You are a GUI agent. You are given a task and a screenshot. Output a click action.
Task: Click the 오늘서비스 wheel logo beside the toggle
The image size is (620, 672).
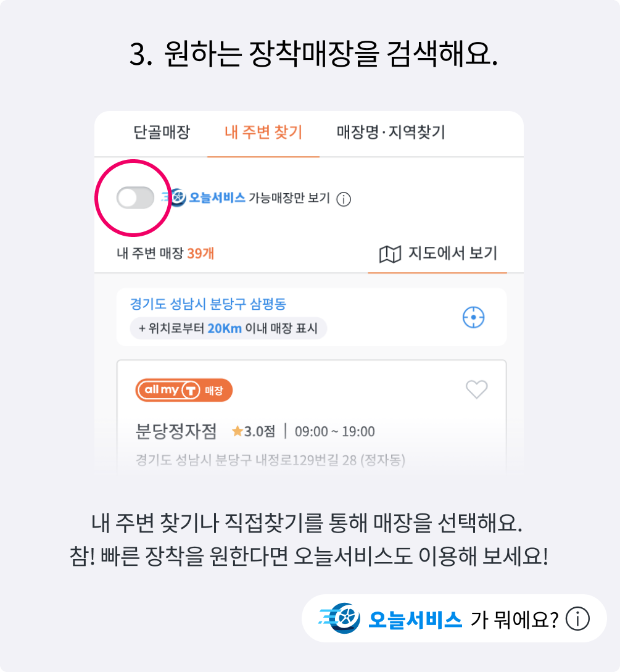[x=175, y=198]
